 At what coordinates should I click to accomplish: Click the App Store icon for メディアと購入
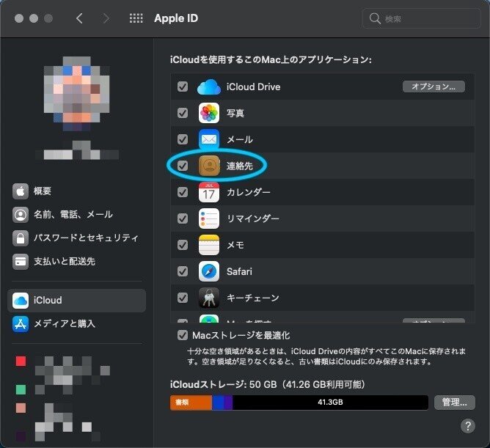[21, 324]
